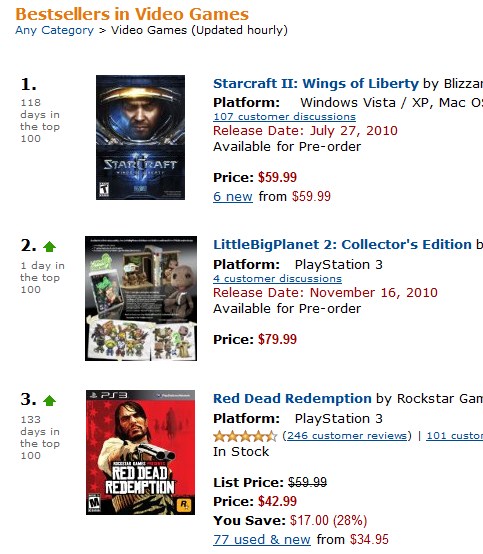Click the Bestsellers in Video Games heading
Screen dimensions: 483x554
point(132,14)
